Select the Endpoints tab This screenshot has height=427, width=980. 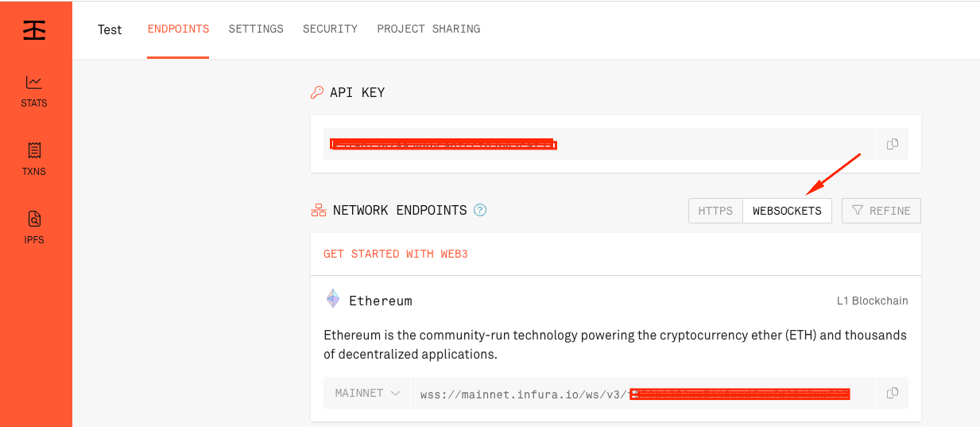(178, 29)
